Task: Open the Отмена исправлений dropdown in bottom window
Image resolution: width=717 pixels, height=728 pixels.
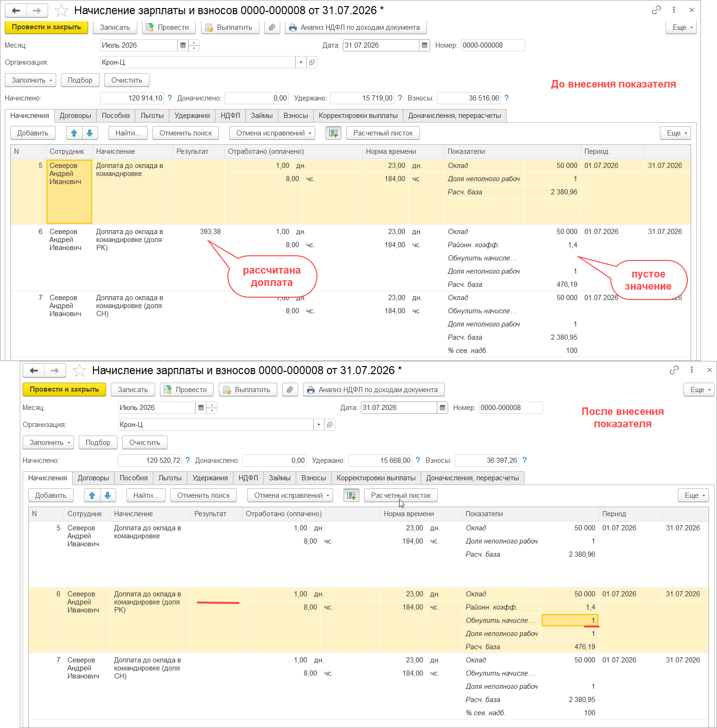Action: tap(290, 495)
